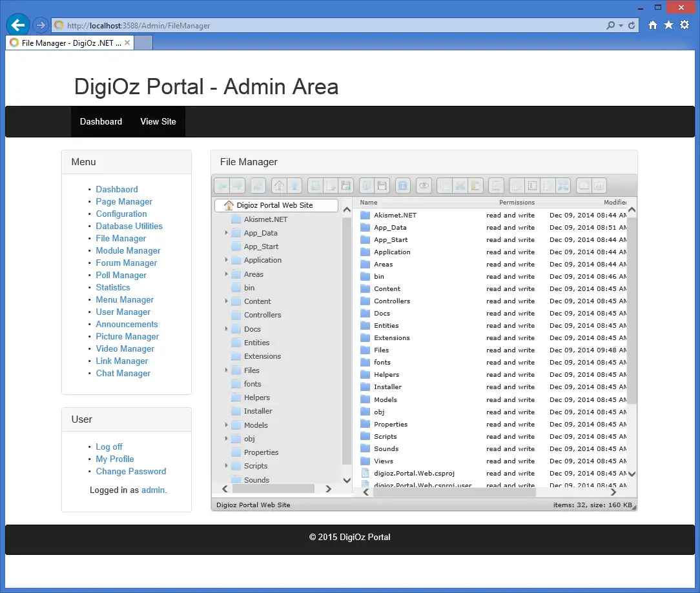This screenshot has height=593, width=700.
Task: Click the browser refresh icon
Action: [632, 25]
